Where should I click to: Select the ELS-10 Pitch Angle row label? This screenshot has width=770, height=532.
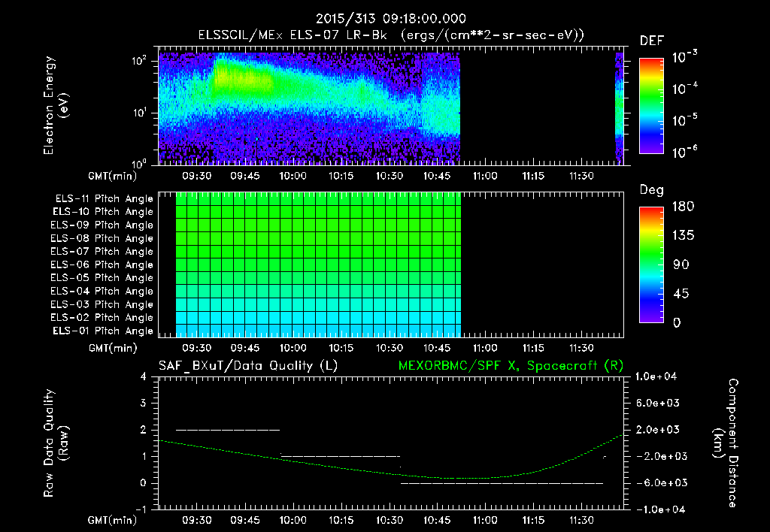pyautogui.click(x=103, y=212)
